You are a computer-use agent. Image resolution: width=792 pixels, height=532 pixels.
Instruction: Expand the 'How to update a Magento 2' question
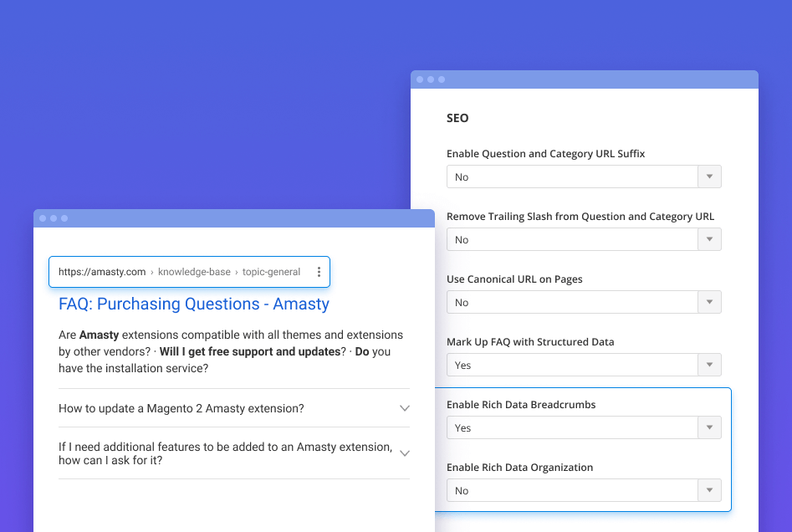181,409
